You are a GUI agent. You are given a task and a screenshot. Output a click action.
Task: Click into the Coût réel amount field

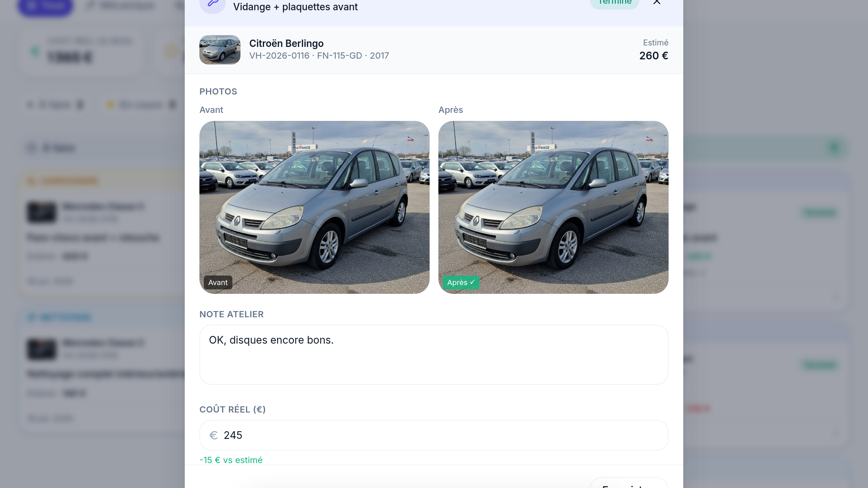(x=434, y=435)
